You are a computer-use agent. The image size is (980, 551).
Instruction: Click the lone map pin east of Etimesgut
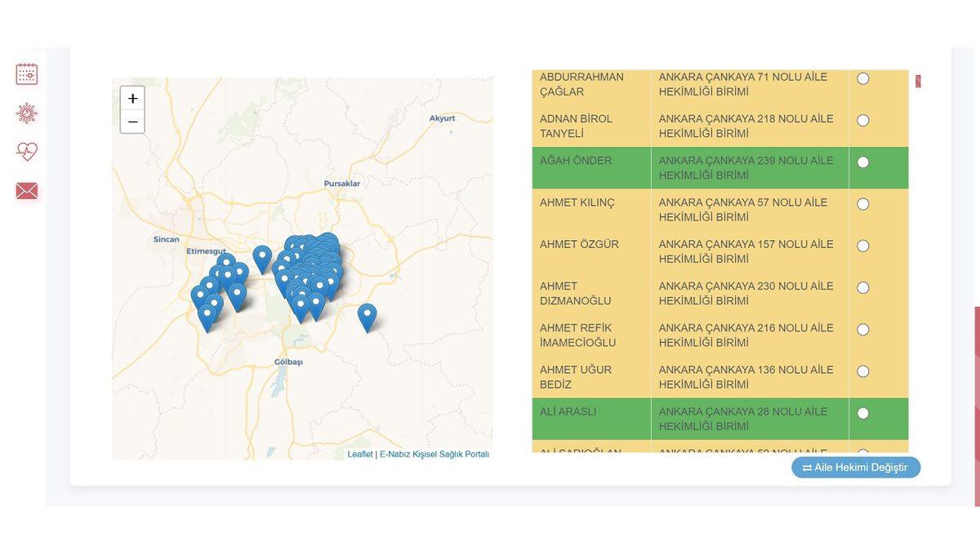click(262, 257)
